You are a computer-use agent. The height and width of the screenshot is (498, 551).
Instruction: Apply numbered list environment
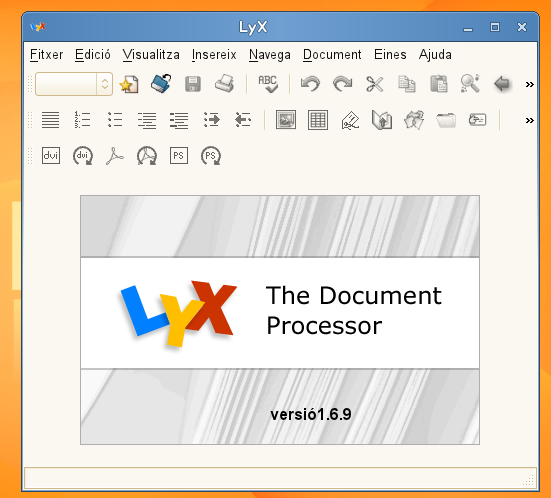coord(83,120)
